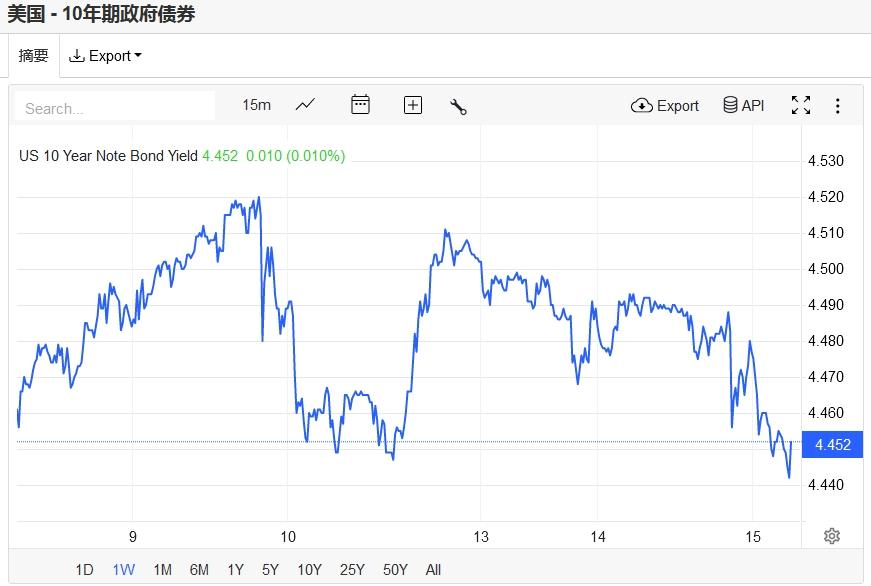Viewport: 871px width, 586px height.
Task: Expand the Export dropdown near 摘要
Action: tap(105, 56)
